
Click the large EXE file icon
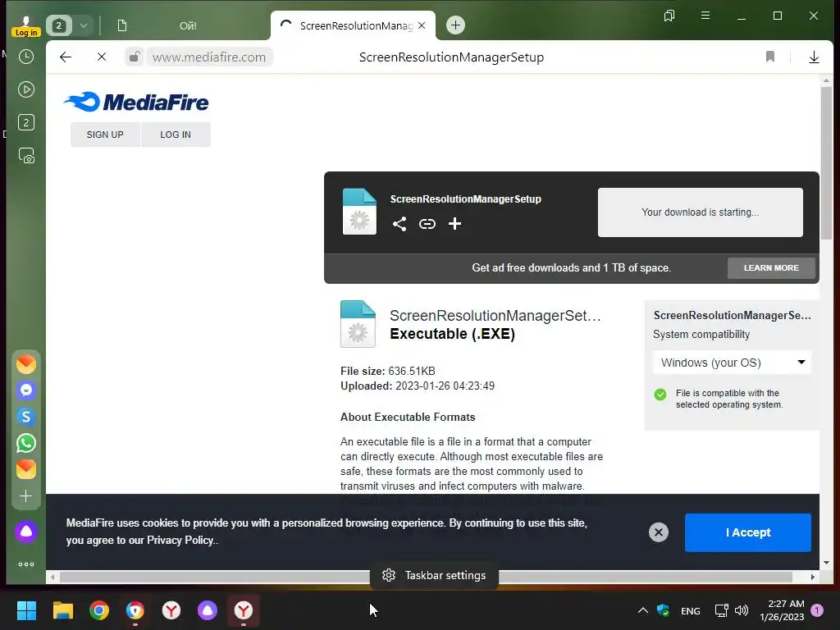point(358,324)
